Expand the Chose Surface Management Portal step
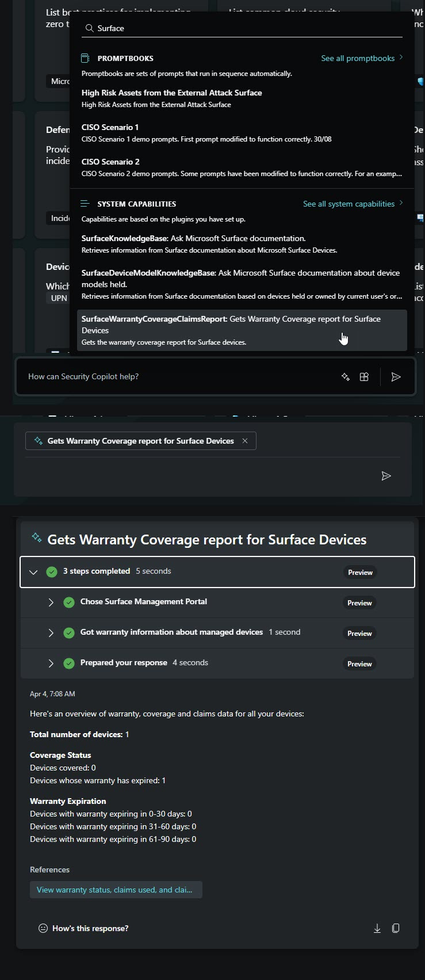Viewport: 425px width, 980px height. pyautogui.click(x=51, y=603)
